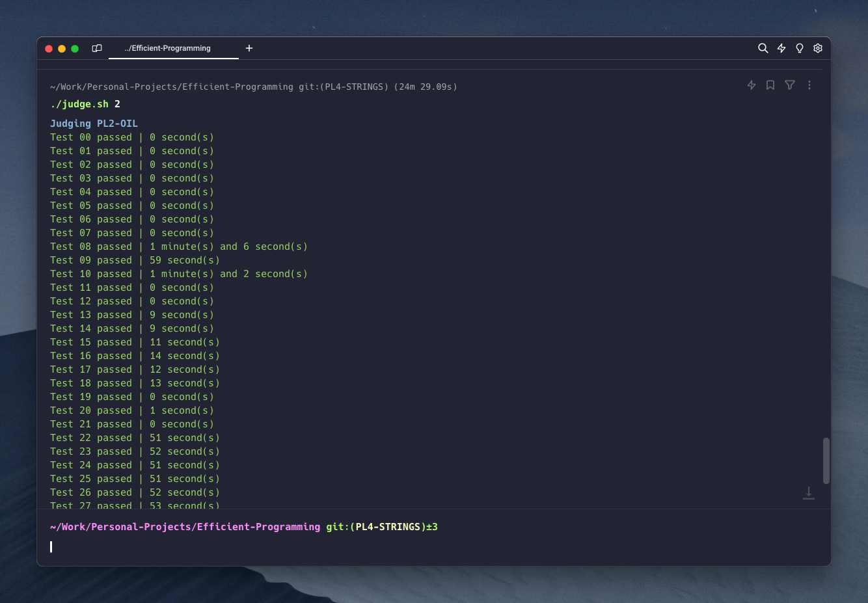Screen dimensions: 868x603
Task: Select line 'Test 01 passed | 0 second(s)'
Action: pyautogui.click(x=132, y=151)
